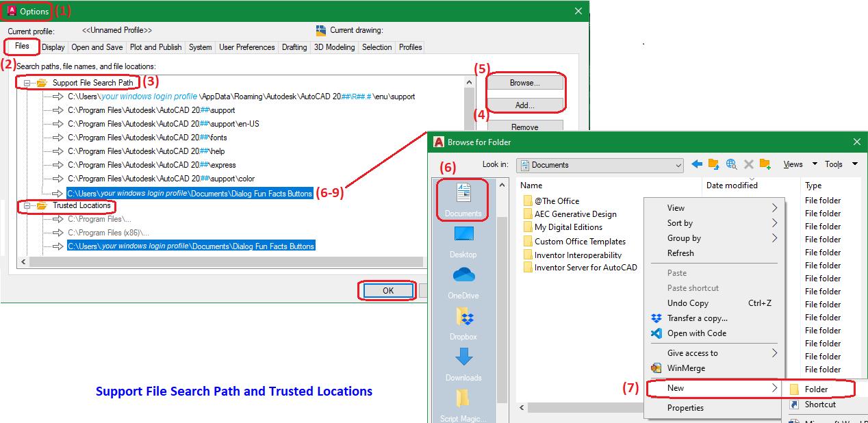The image size is (868, 423).
Task: Open the Selection tab
Action: coord(376,47)
